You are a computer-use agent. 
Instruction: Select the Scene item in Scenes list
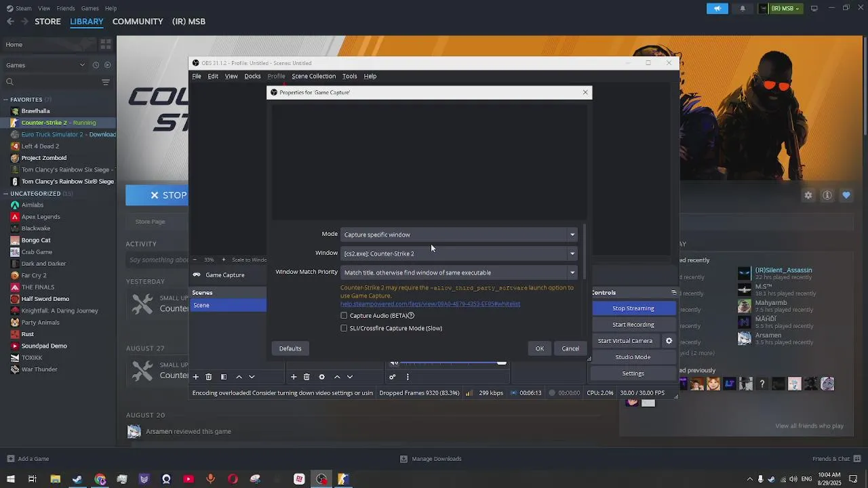(228, 305)
